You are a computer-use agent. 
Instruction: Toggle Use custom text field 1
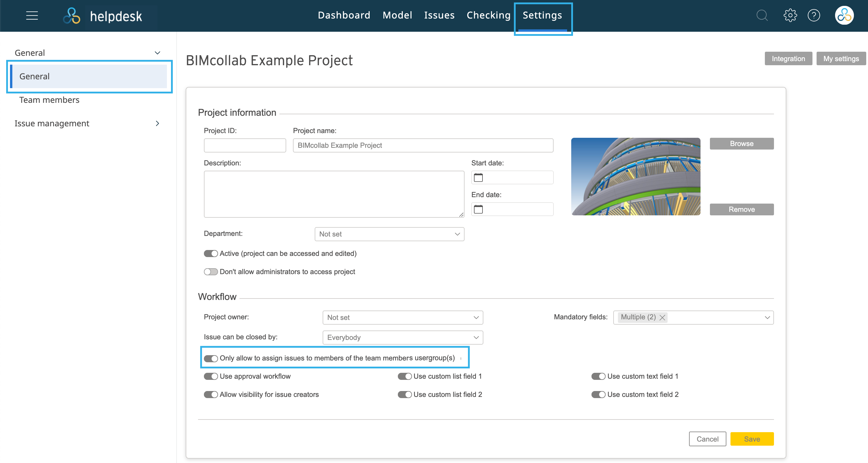pyautogui.click(x=599, y=376)
